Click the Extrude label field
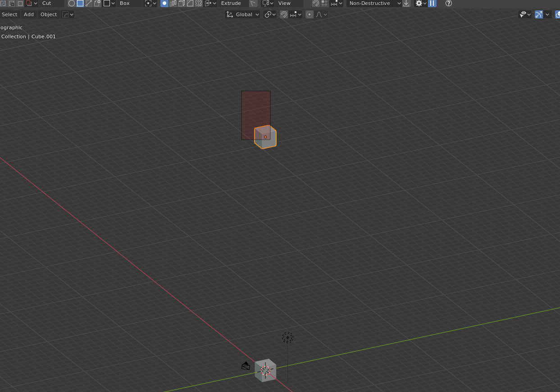This screenshot has width=560, height=392. tap(232, 3)
